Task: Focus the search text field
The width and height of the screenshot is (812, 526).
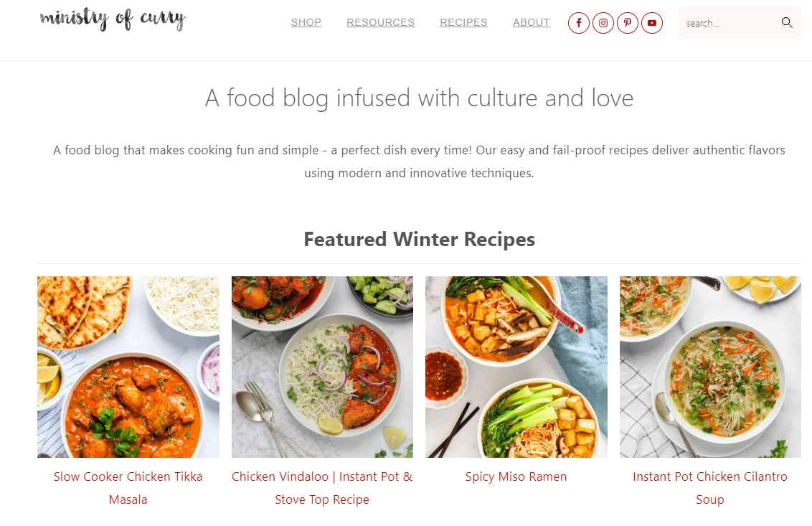Action: (x=729, y=23)
